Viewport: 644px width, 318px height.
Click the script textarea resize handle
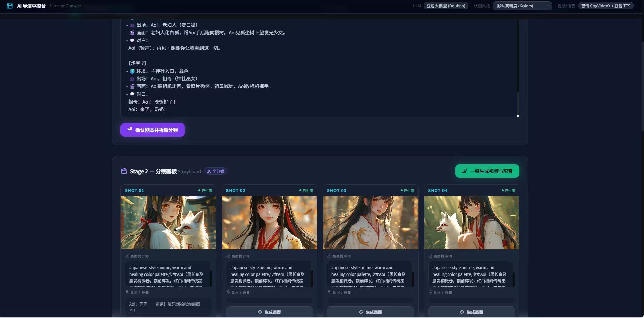click(x=518, y=116)
